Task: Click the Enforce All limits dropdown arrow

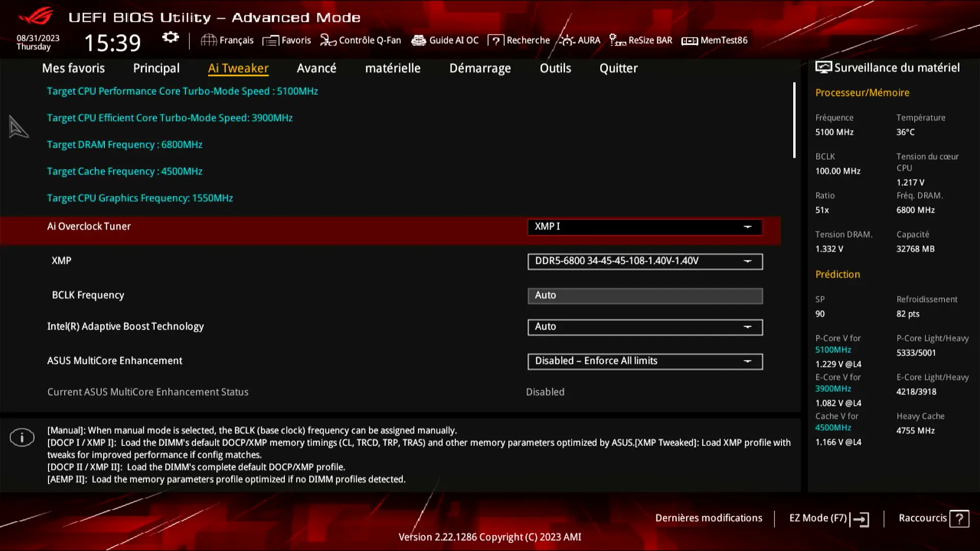Action: pos(747,361)
